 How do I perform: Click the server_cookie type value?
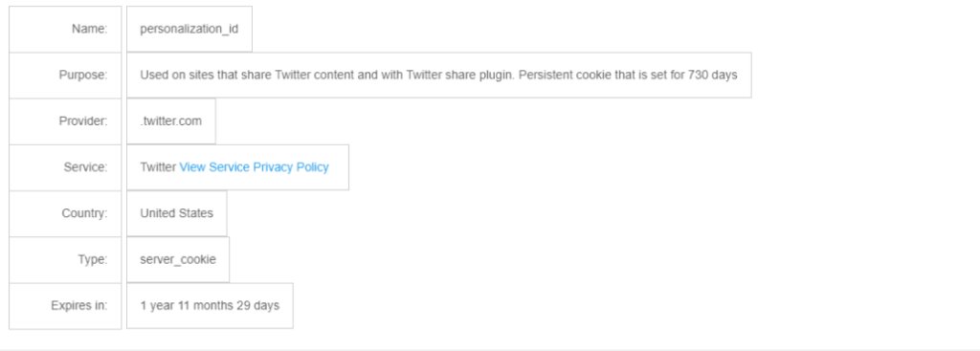(178, 260)
